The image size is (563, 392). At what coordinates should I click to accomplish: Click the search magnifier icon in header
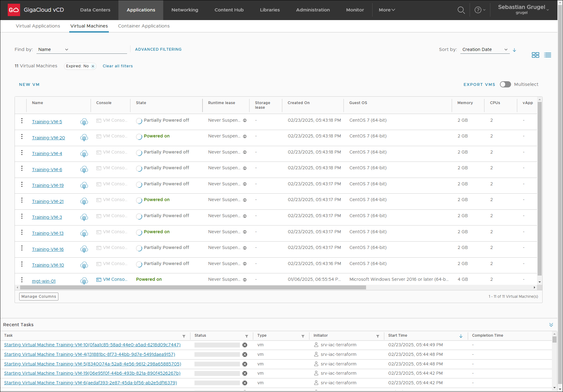[x=461, y=10]
